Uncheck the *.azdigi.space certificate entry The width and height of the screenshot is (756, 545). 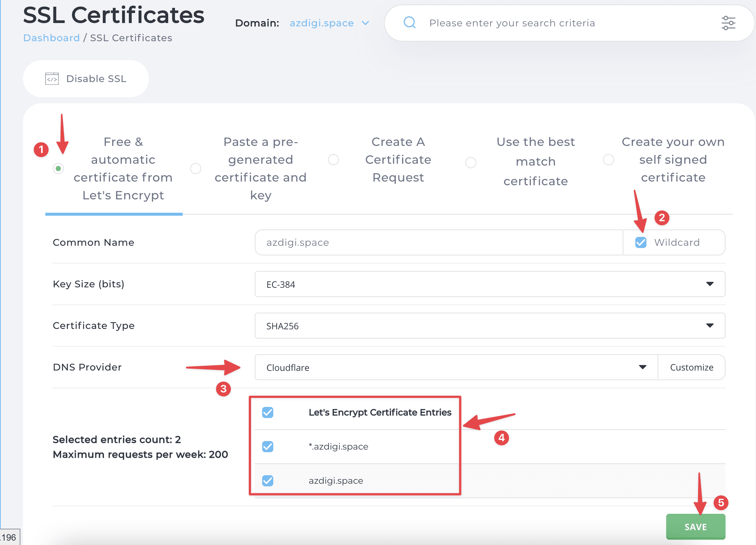[267, 447]
